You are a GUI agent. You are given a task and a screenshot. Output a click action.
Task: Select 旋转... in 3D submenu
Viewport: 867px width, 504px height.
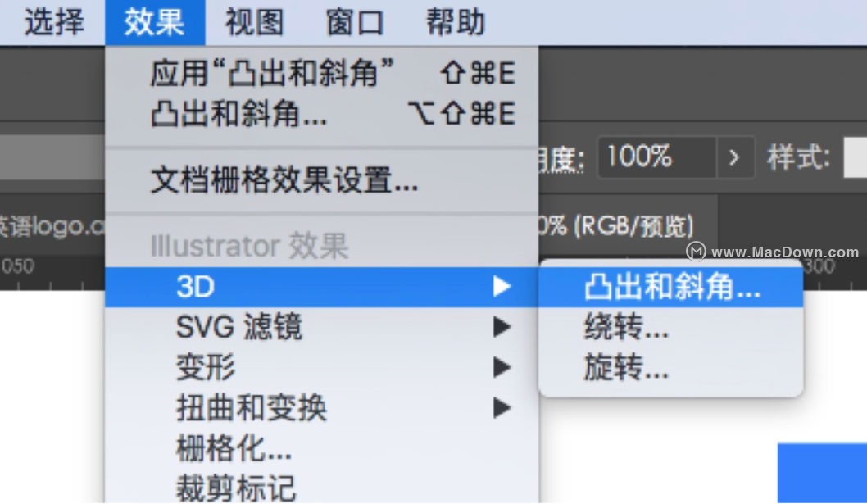(670, 367)
